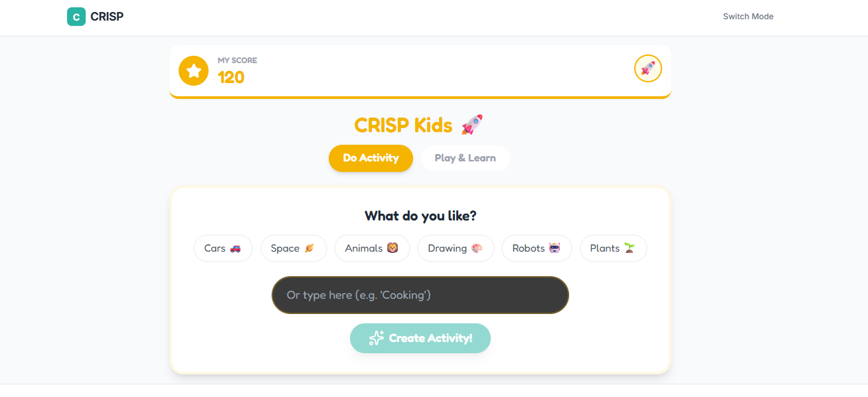Click the green CRISP logo icon
This screenshot has height=397, width=868.
click(x=76, y=17)
